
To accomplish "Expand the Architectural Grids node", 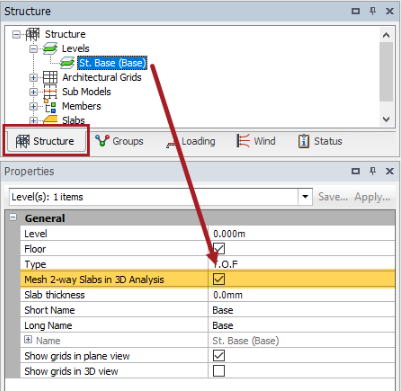I will point(33,78).
